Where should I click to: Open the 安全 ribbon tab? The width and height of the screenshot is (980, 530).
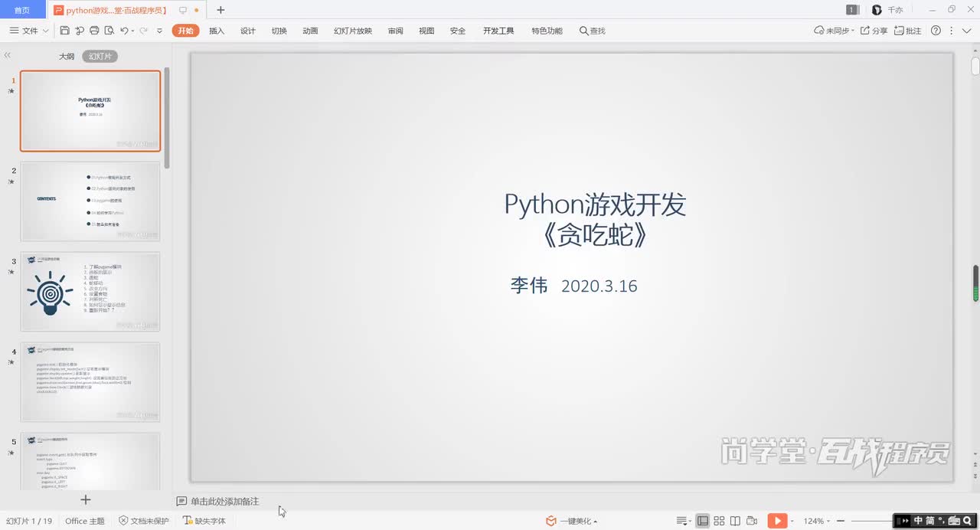458,31
